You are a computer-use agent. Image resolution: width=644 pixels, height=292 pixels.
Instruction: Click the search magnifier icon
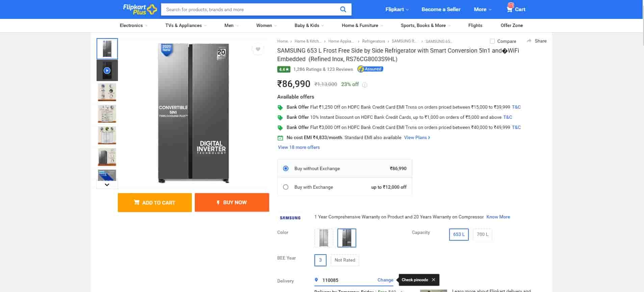click(x=343, y=9)
